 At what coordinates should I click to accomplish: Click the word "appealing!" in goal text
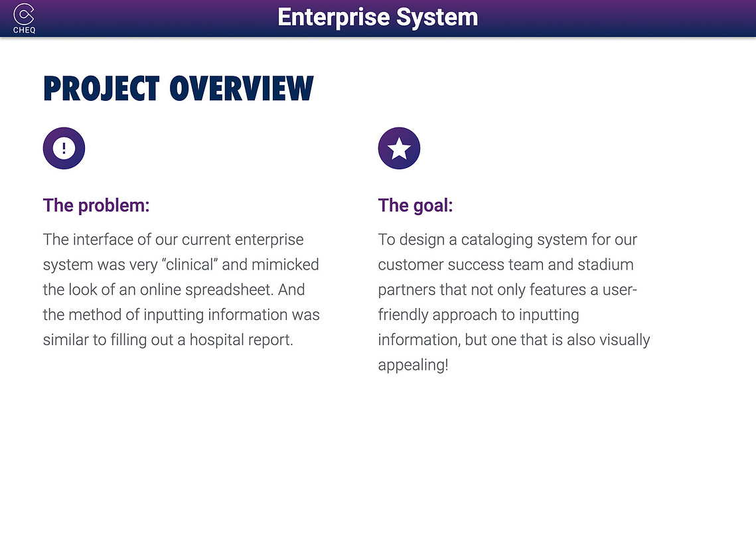414,365
